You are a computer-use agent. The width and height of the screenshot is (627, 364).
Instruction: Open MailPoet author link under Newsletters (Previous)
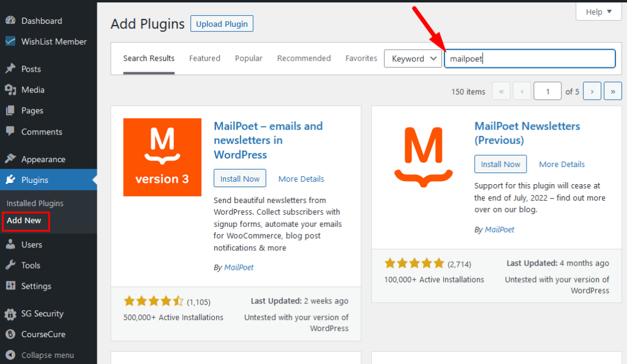click(x=500, y=230)
